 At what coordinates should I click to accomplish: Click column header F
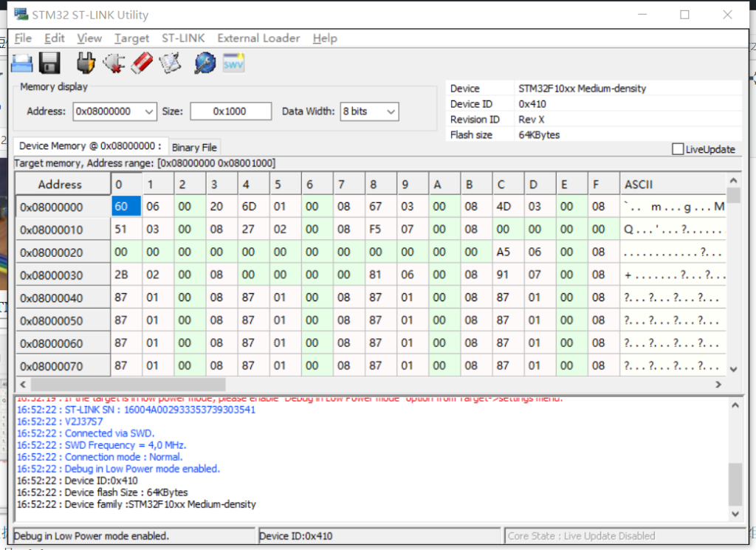click(604, 184)
